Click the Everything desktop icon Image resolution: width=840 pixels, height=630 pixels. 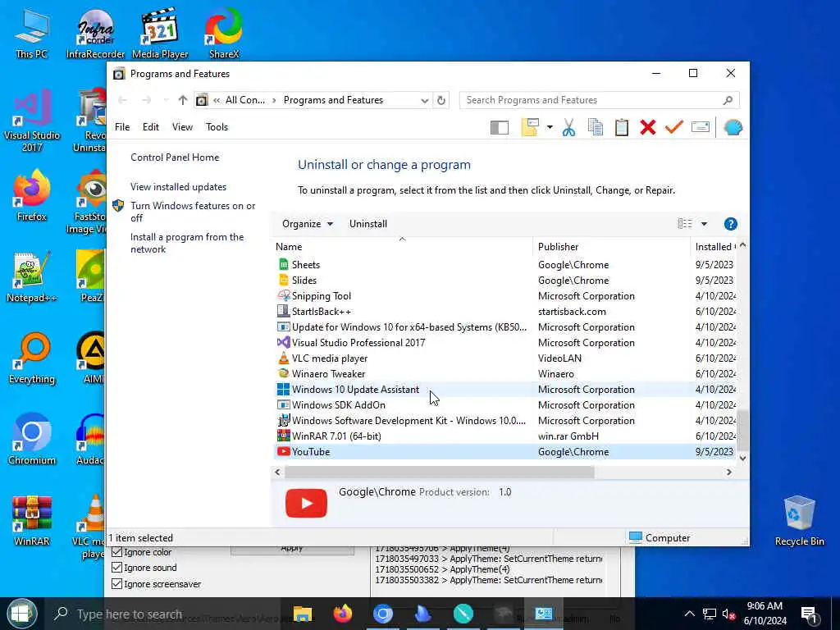click(32, 358)
